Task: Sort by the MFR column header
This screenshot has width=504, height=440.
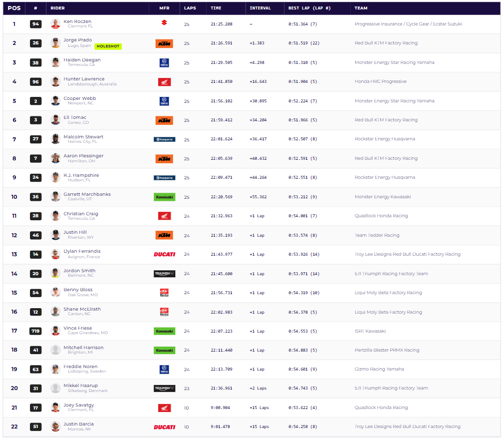Action: (x=164, y=8)
